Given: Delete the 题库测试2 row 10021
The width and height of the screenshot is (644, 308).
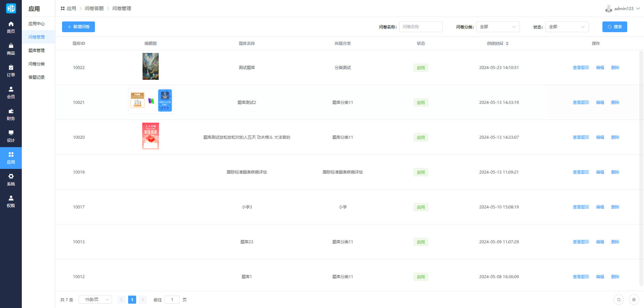Looking at the screenshot, I should [615, 103].
